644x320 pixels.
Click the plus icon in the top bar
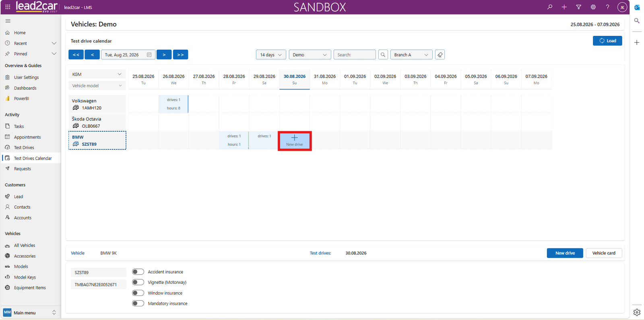coord(564,7)
